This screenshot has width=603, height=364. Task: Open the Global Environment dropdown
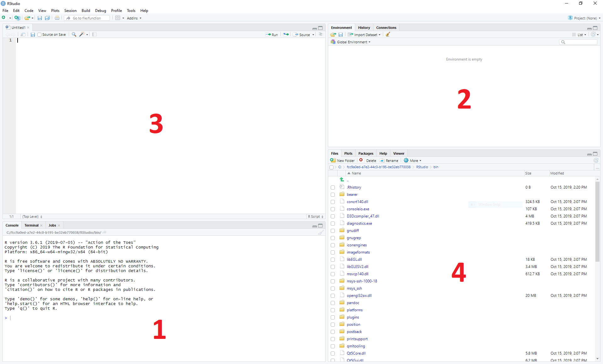351,42
